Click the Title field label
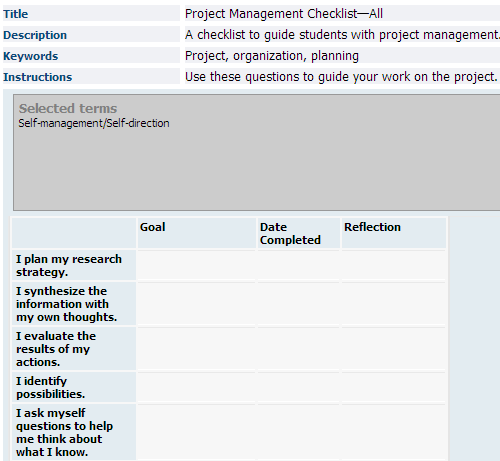The height and width of the screenshot is (461, 500). (16, 14)
